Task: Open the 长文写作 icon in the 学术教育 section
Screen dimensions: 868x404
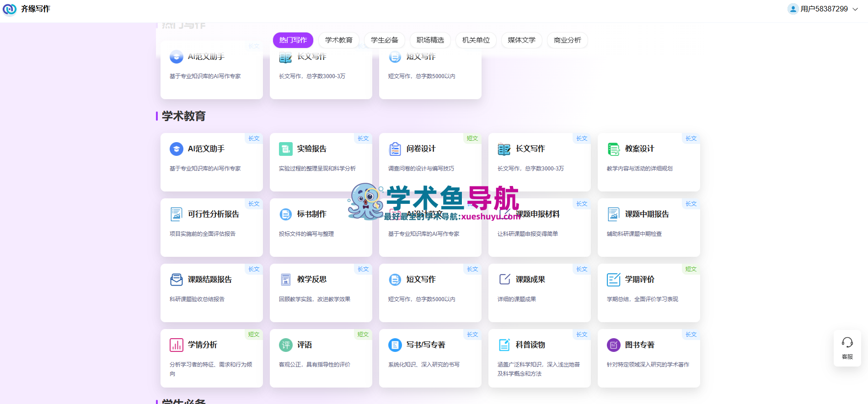Action: point(504,149)
